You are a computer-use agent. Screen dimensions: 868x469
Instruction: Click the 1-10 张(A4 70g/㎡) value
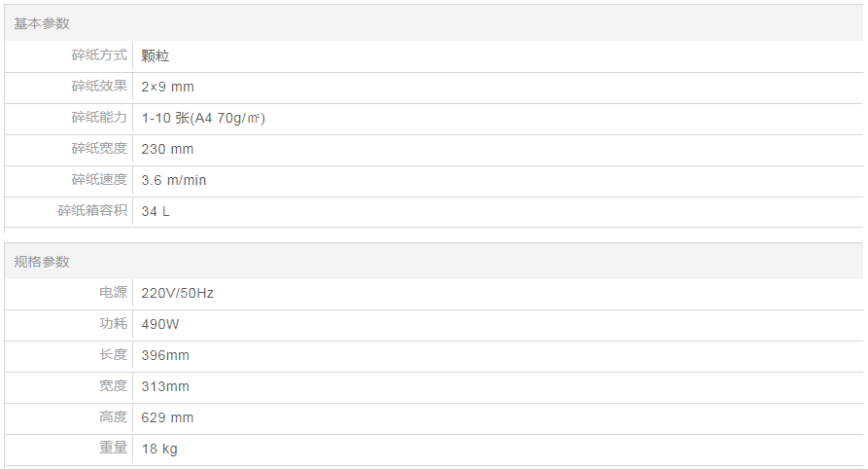[x=203, y=118]
